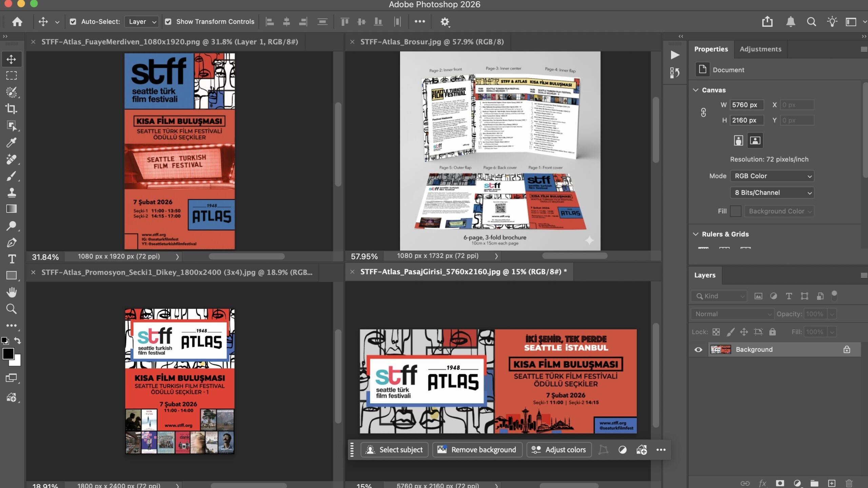Activate the STFF-Atlas_Brosur.jpg document tab
This screenshot has height=488, width=868.
432,42
